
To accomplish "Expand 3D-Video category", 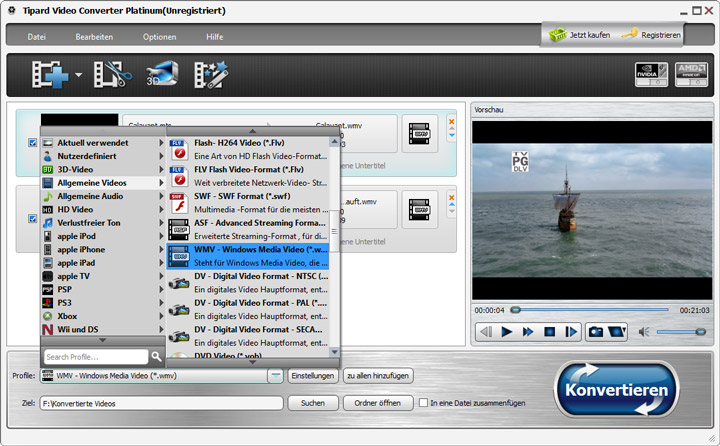I will click(103, 169).
